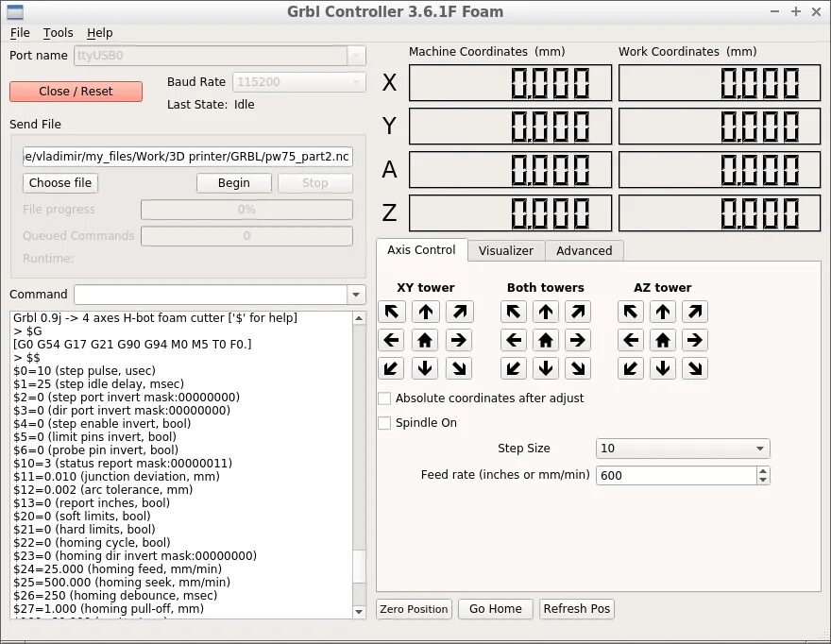Home Both towers

pos(546,340)
